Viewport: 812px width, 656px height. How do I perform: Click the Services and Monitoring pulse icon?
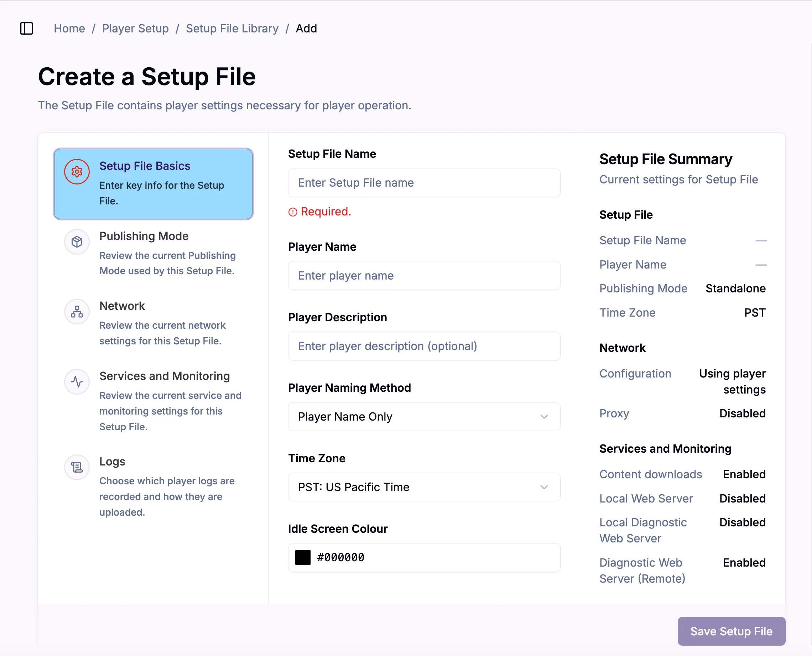click(x=77, y=382)
